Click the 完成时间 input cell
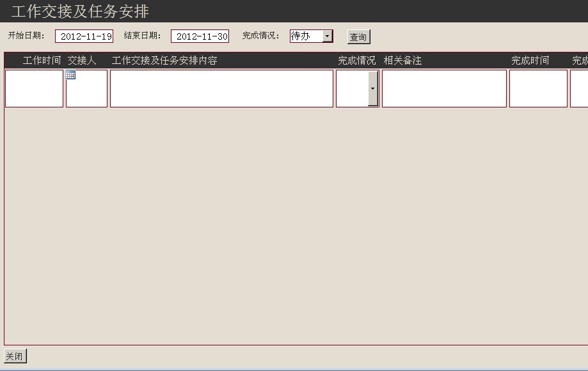The width and height of the screenshot is (588, 371). pyautogui.click(x=538, y=88)
